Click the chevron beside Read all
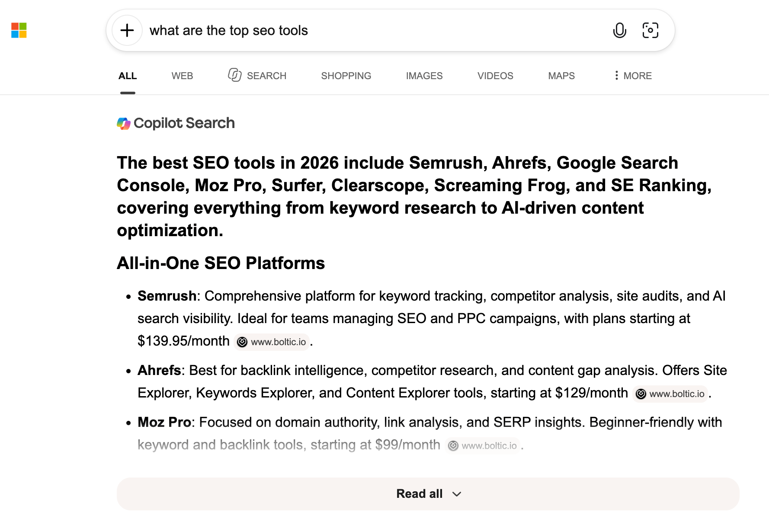 [457, 494]
